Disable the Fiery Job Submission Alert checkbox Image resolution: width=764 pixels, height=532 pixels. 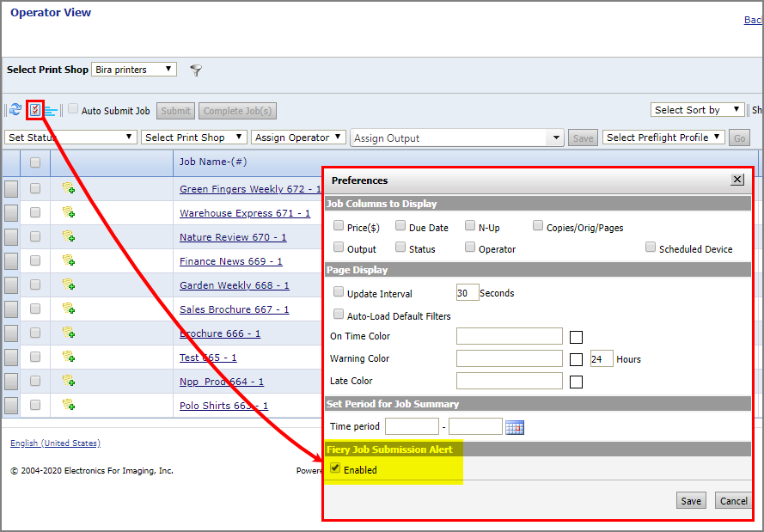pyautogui.click(x=336, y=468)
